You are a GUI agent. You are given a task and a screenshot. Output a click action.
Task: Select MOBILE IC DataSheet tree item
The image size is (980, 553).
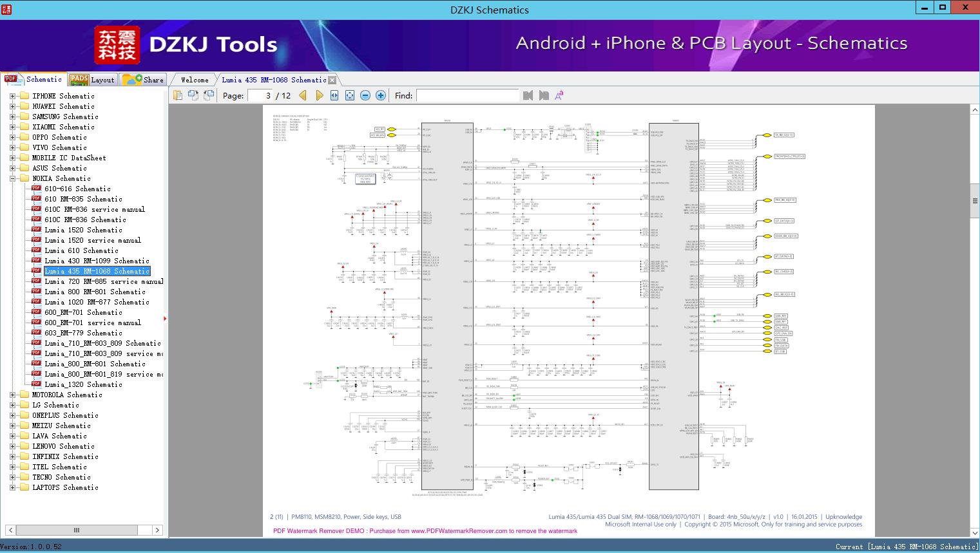point(69,158)
